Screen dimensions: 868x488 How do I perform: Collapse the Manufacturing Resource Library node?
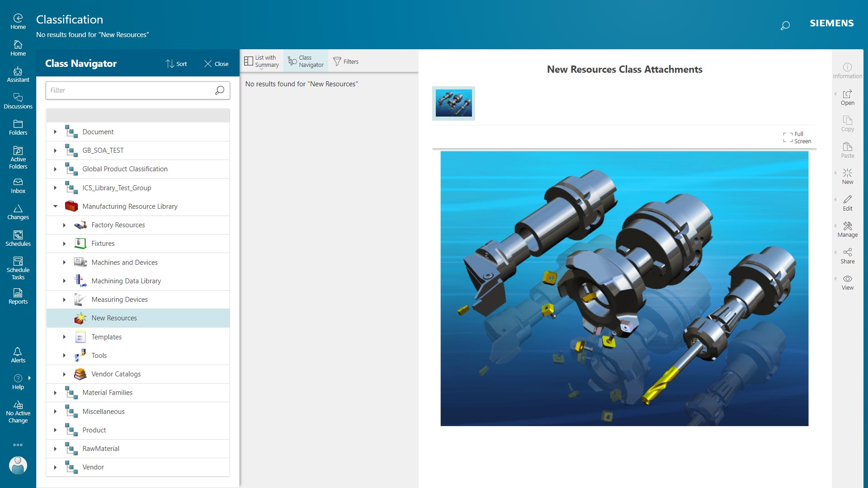coord(56,206)
